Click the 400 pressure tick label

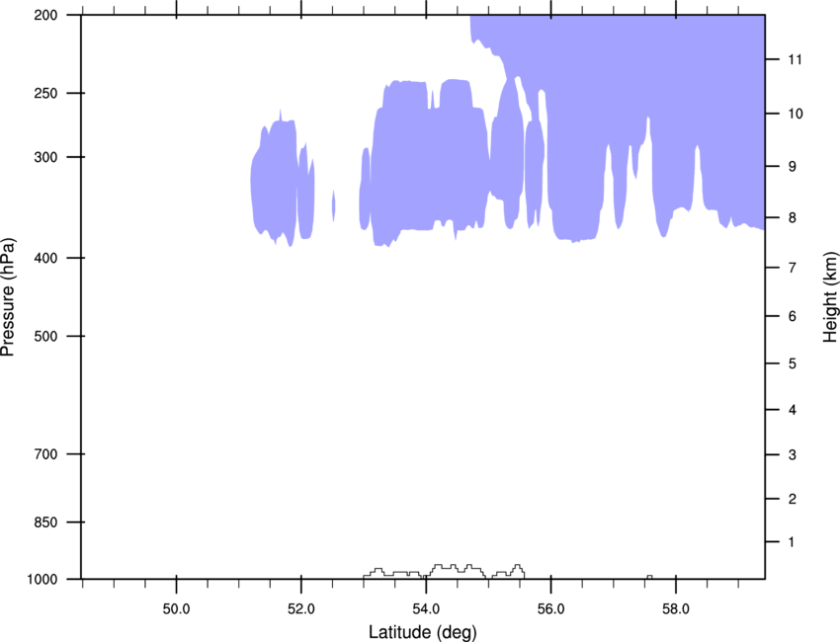[x=45, y=258]
